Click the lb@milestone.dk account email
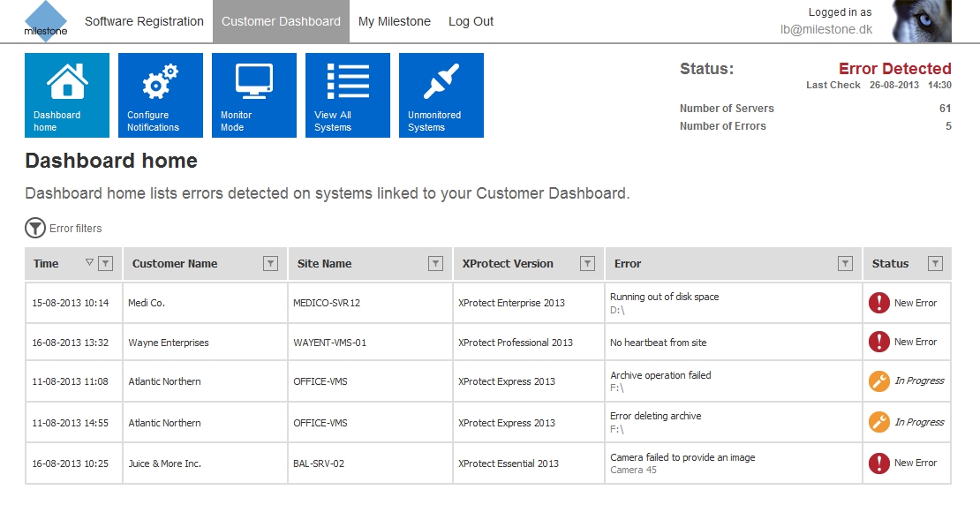 point(826,29)
